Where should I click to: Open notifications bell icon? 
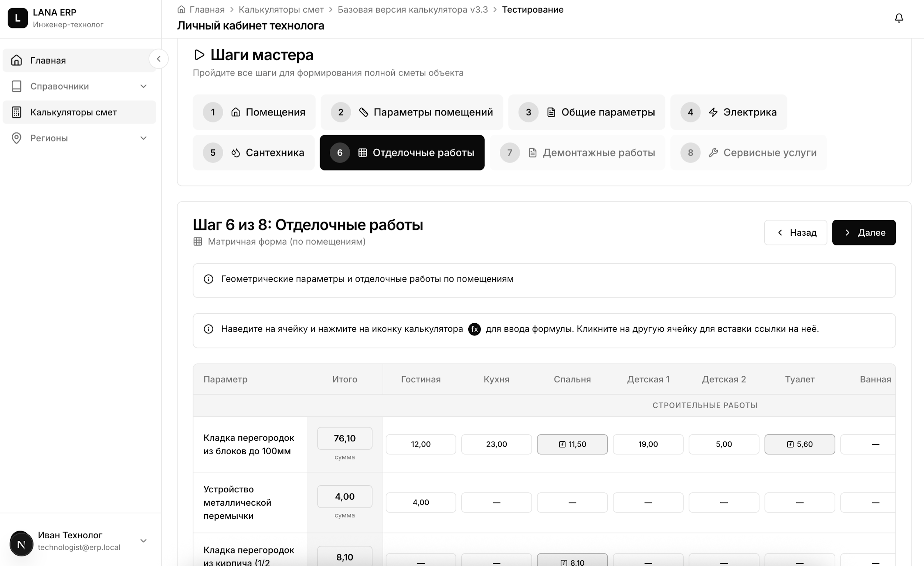pos(898,18)
